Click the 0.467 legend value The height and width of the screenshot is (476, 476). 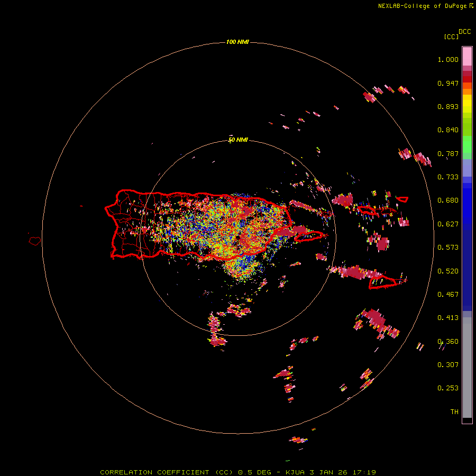(448, 294)
